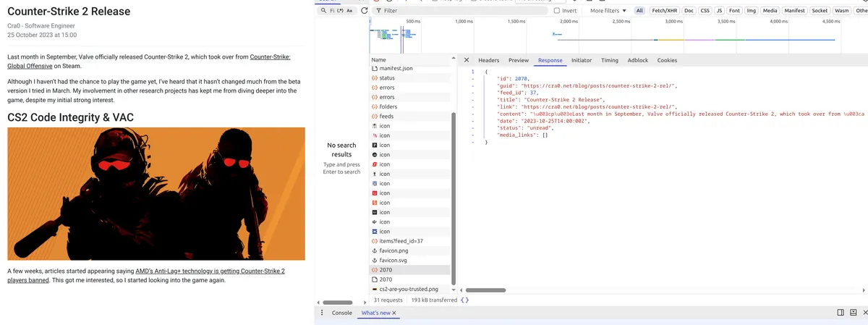Click the 31 requests status text
Screen dimensions: 868x325
[388, 300]
